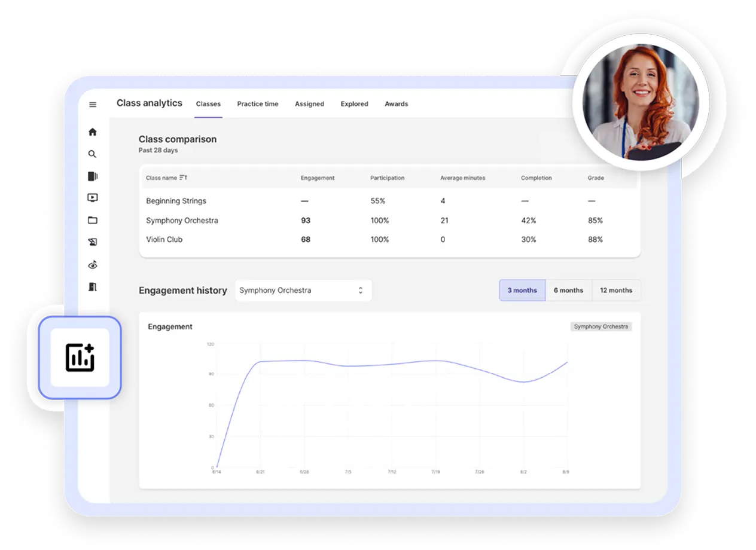Open the library books icon in sidebar
Viewport: 756px width, 550px height.
click(x=93, y=176)
